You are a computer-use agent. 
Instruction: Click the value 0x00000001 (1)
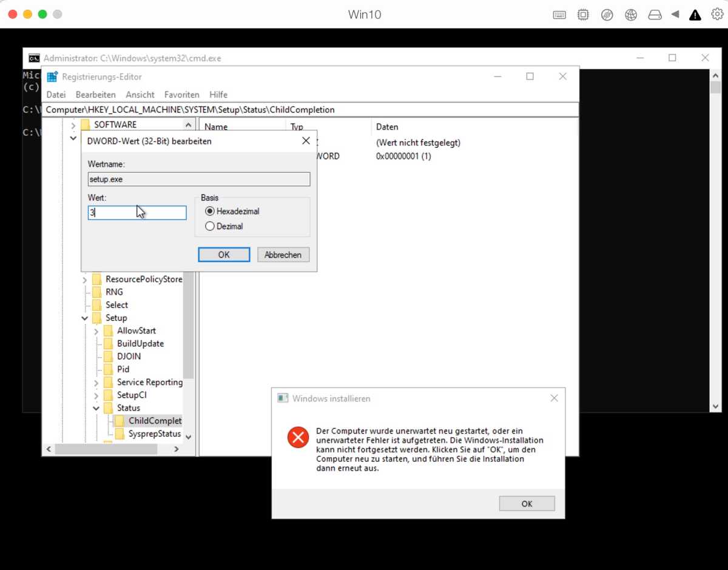click(403, 156)
